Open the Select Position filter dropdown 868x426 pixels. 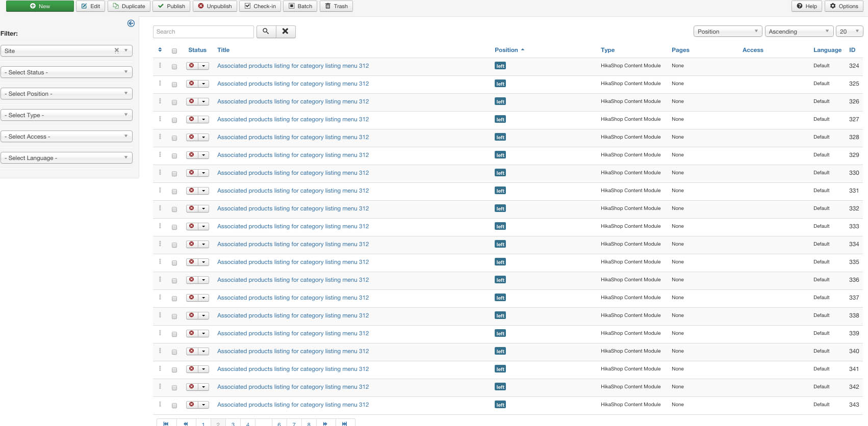[66, 94]
